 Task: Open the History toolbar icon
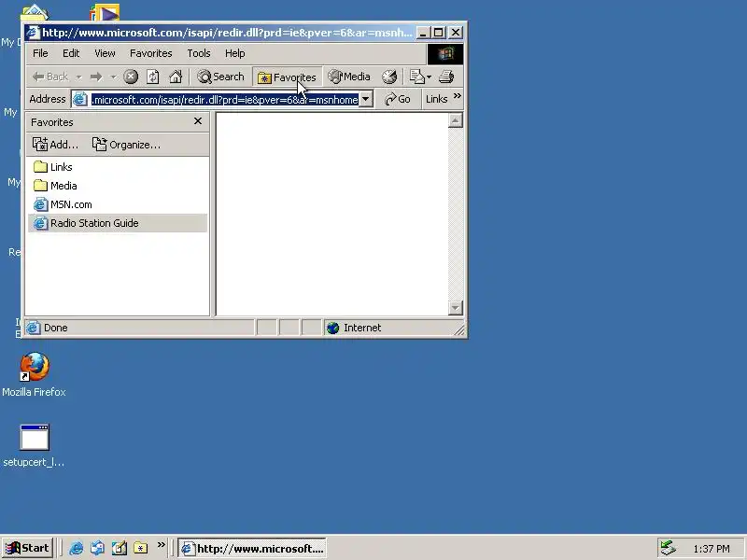389,77
